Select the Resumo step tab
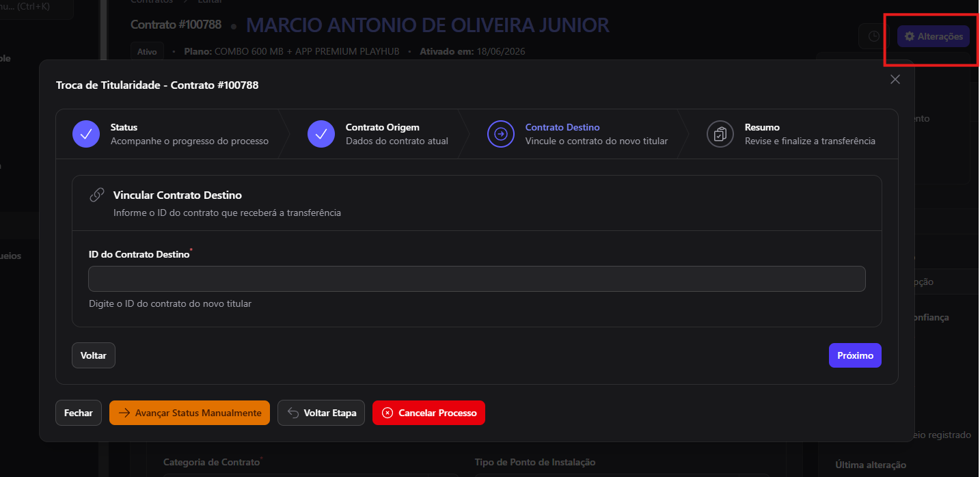Viewport: 980px width, 477px height. coord(791,134)
